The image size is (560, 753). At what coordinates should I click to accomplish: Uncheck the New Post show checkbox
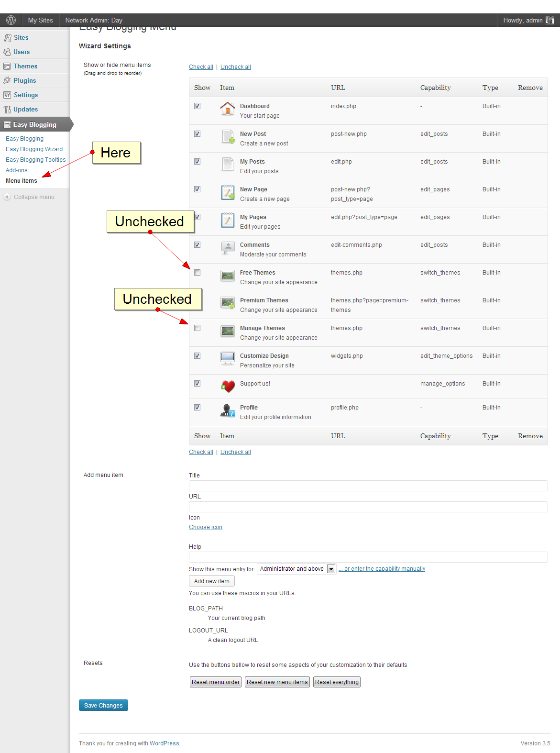pos(197,134)
